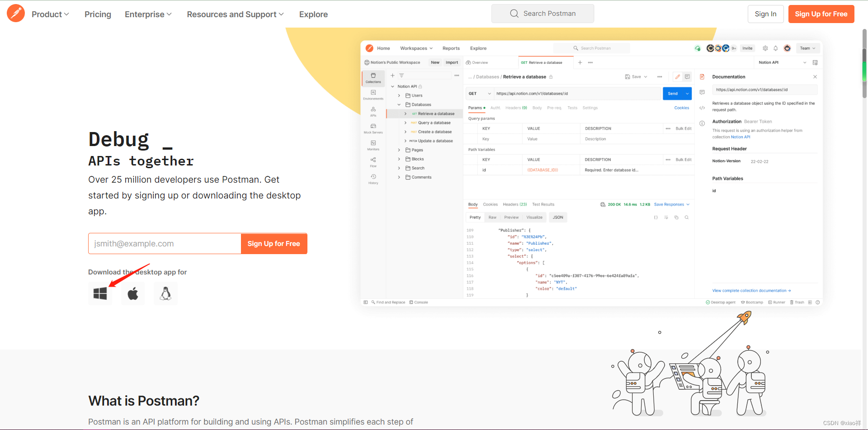Click the plus icon above the Notion API collection
The width and height of the screenshot is (868, 430).
click(393, 76)
